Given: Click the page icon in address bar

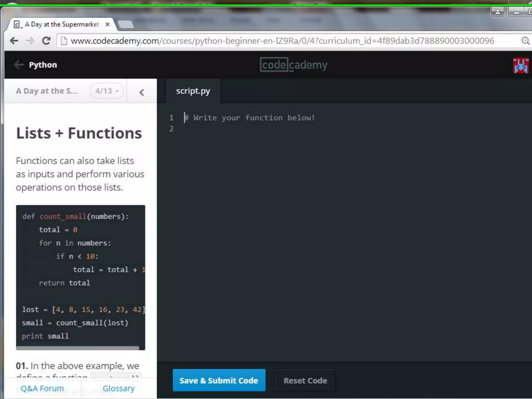Looking at the screenshot, I should click(64, 41).
